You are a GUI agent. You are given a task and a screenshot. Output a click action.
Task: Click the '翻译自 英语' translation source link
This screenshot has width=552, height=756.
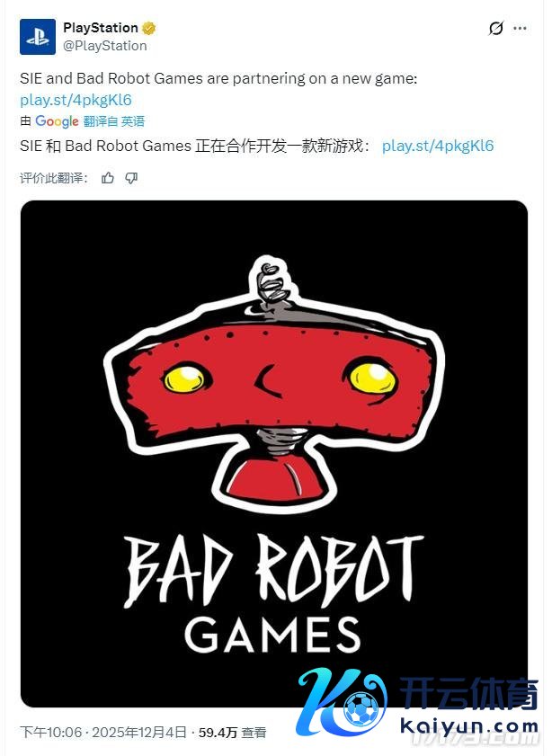[114, 121]
